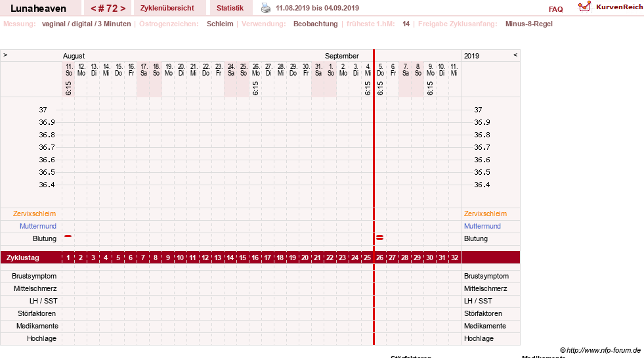Viewport: 644px width, 358px height.
Task: Click the August month label
Action: coord(74,56)
